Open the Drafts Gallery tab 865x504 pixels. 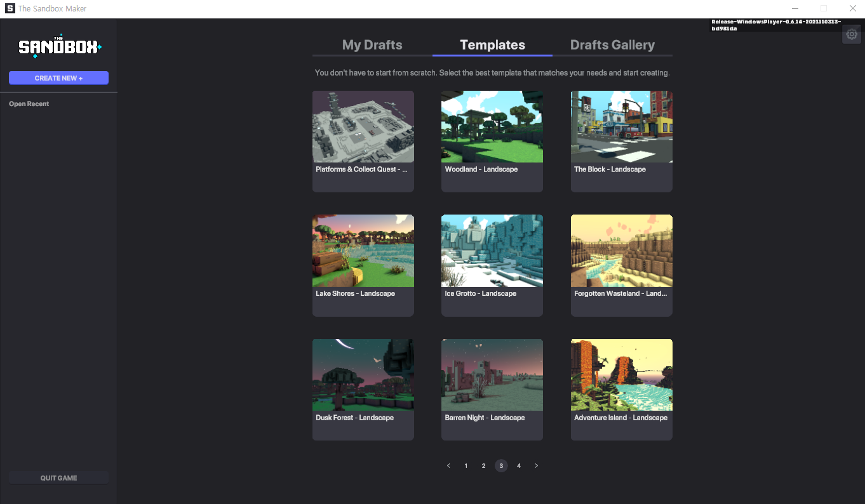(612, 45)
